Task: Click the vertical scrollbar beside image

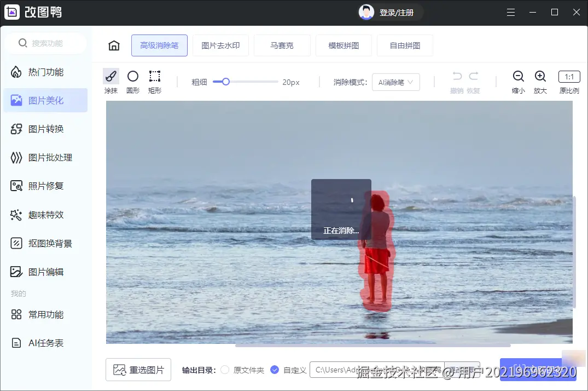Action: click(574, 252)
